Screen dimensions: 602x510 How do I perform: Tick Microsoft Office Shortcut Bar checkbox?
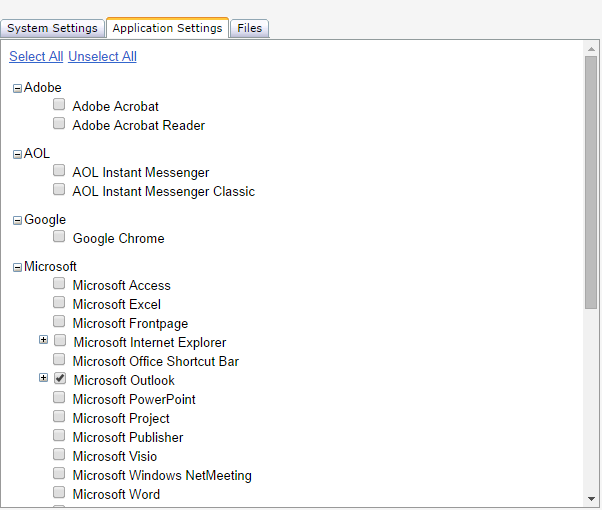click(x=59, y=359)
